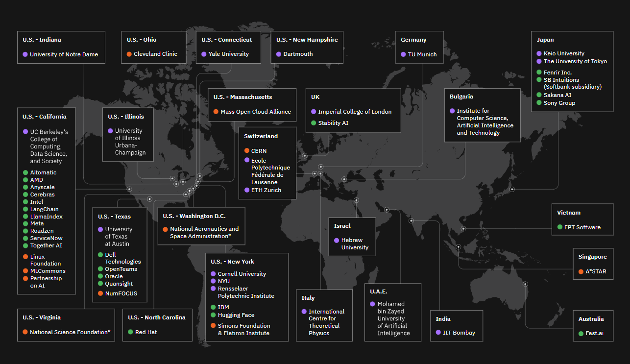Select 'Roadzen' in the California list

[42, 231]
